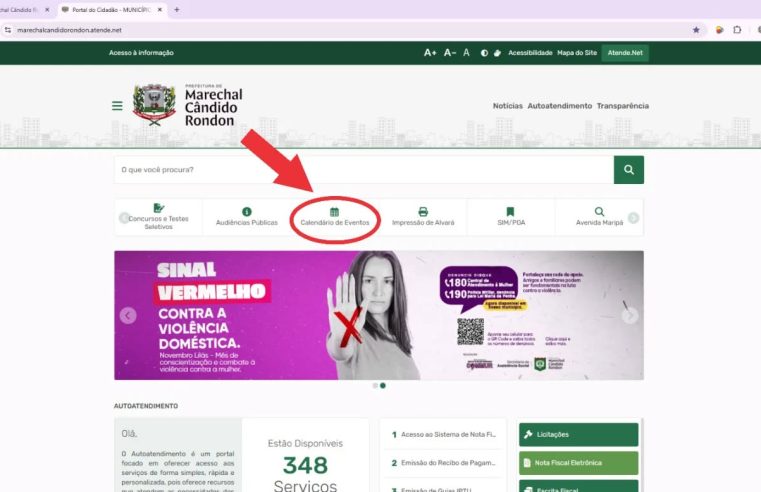
Task: Toggle high contrast mode icon
Action: tap(484, 53)
